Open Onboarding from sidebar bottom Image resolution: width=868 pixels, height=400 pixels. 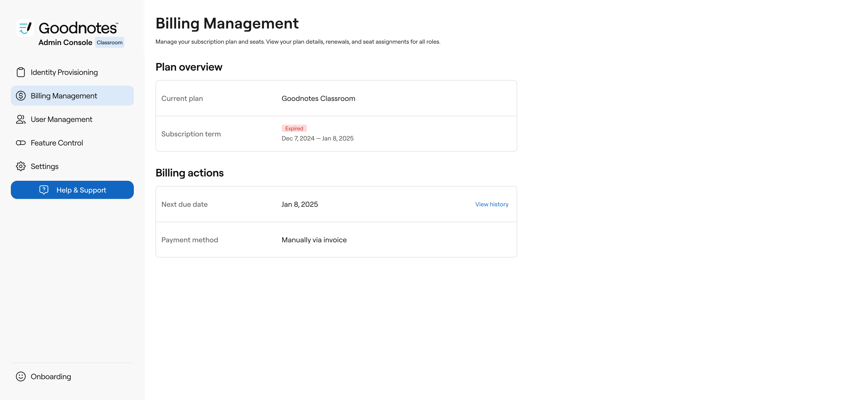point(51,376)
